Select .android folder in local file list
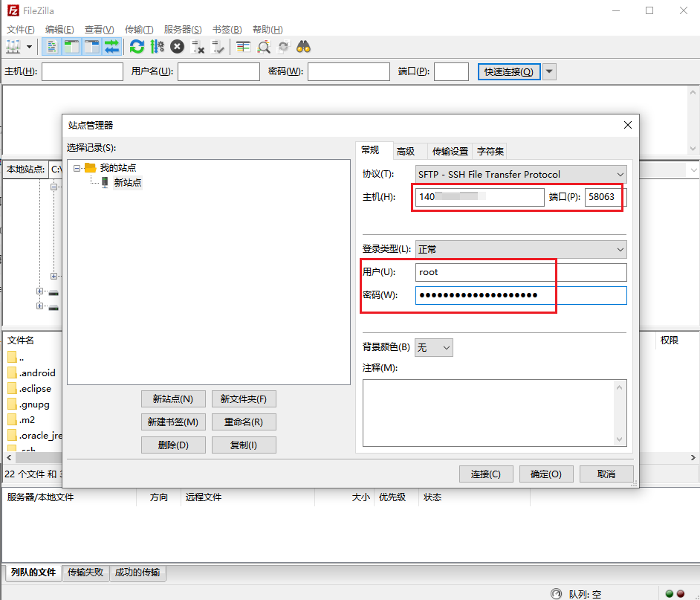The image size is (700, 600). tap(32, 373)
